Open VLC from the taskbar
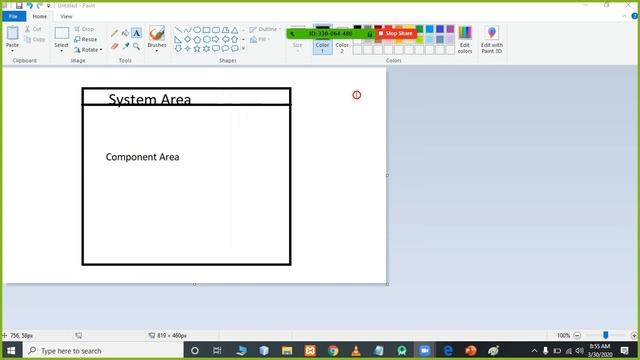 (x=356, y=351)
